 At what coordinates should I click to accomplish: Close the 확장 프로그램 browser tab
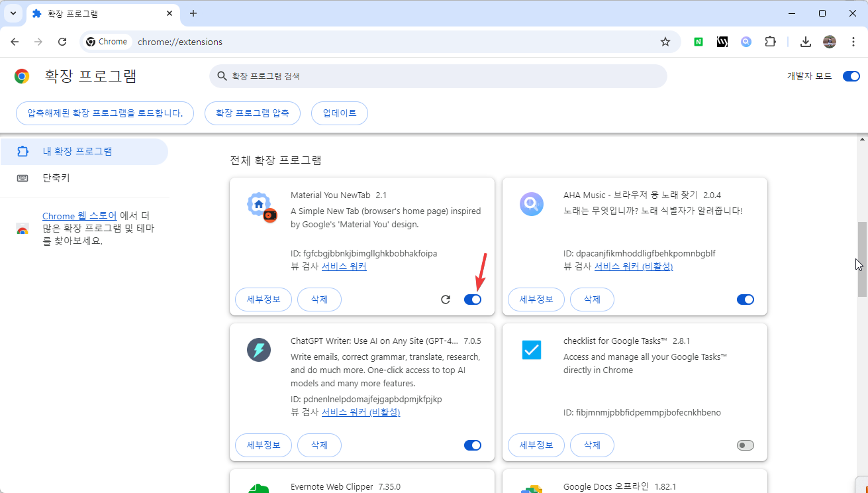(169, 13)
